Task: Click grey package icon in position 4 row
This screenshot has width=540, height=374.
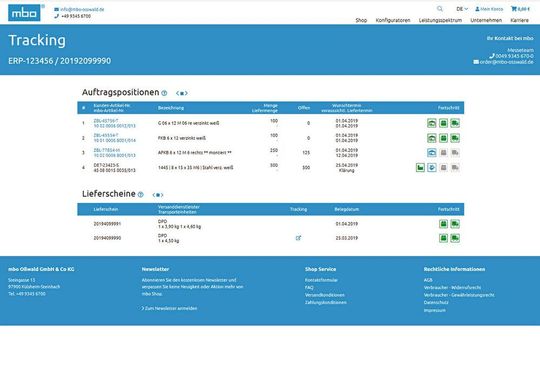Action: point(444,167)
